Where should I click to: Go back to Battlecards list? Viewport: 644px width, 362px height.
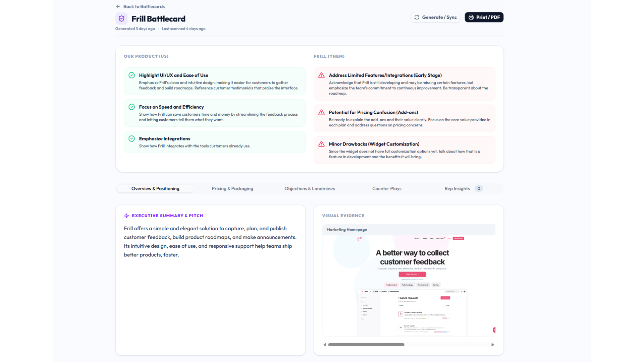pos(144,6)
